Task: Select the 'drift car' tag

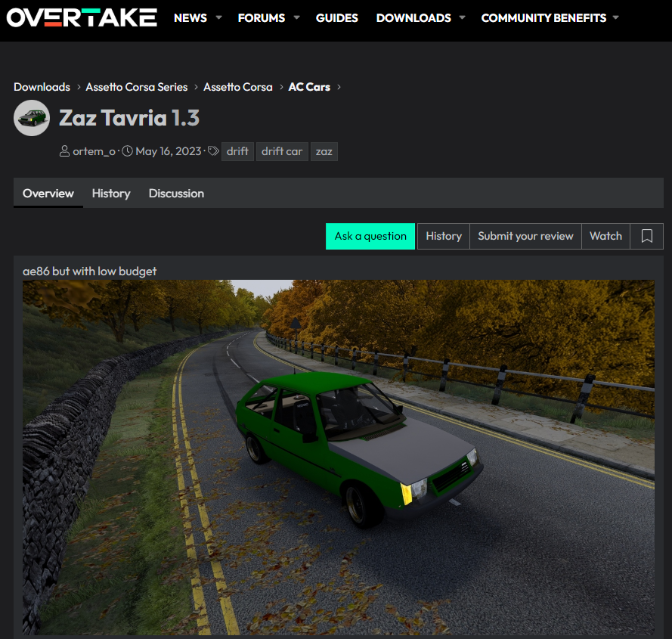Action: [x=282, y=151]
